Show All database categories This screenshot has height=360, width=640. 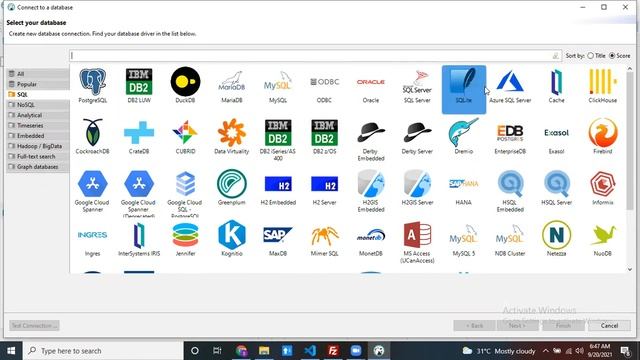pos(38,74)
